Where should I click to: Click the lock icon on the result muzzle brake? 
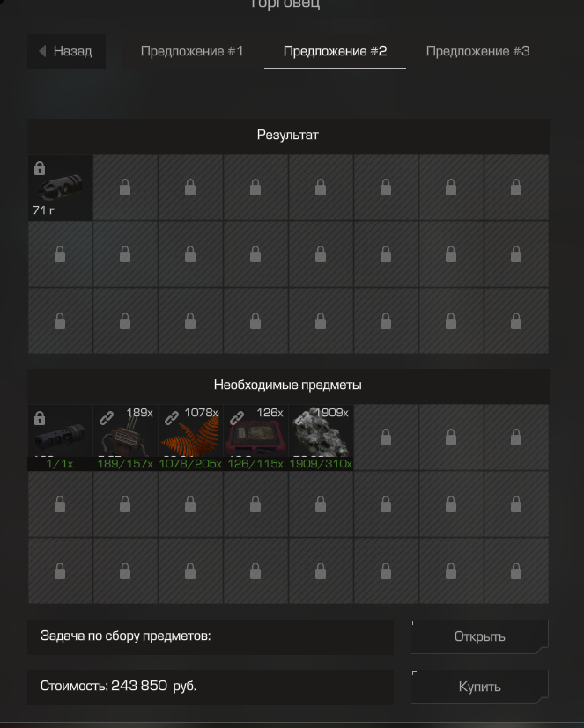click(x=40, y=168)
